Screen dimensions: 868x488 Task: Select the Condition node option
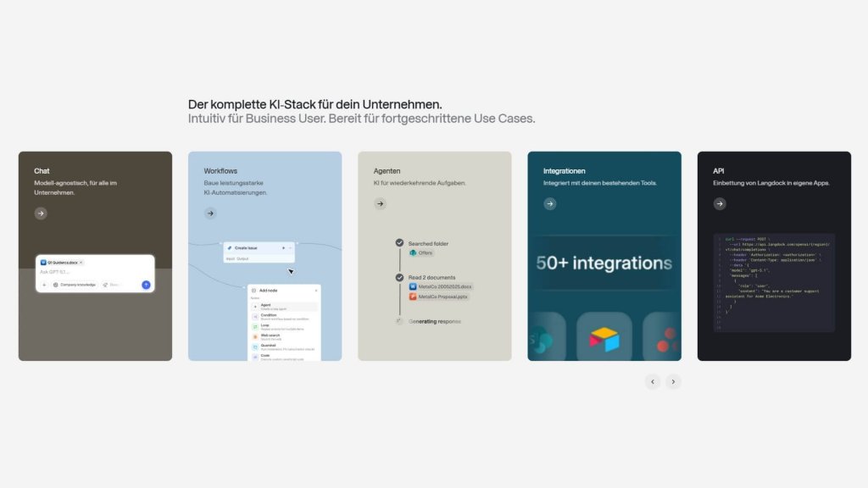coord(285,317)
